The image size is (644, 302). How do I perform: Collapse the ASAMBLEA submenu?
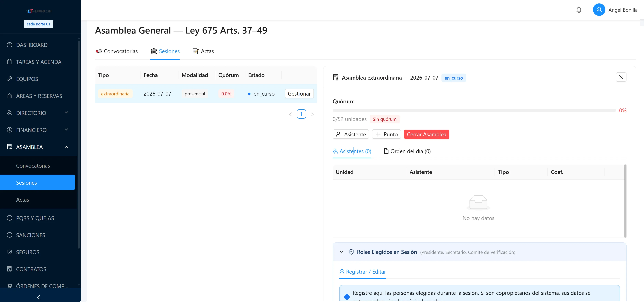(x=37, y=147)
